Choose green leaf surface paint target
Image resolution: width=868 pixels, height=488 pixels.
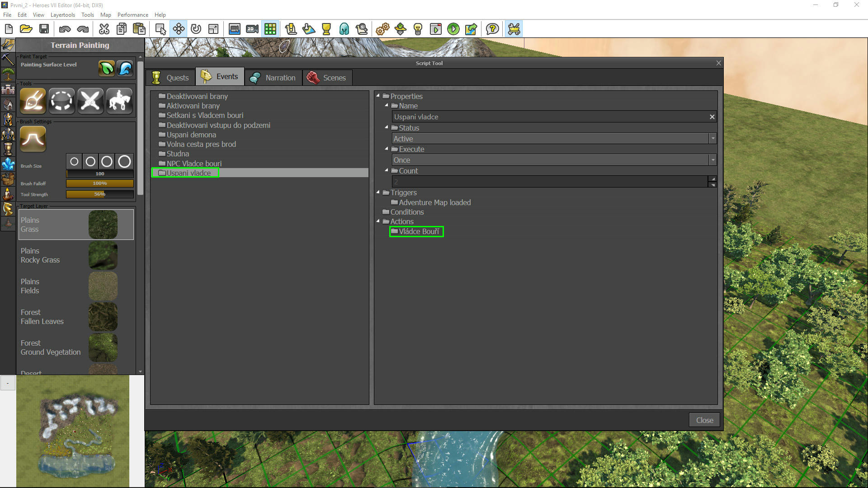point(107,68)
